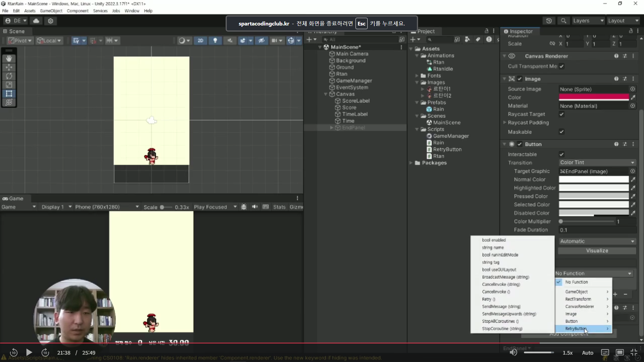Open the Navigation Automatic dropdown

tap(597, 241)
